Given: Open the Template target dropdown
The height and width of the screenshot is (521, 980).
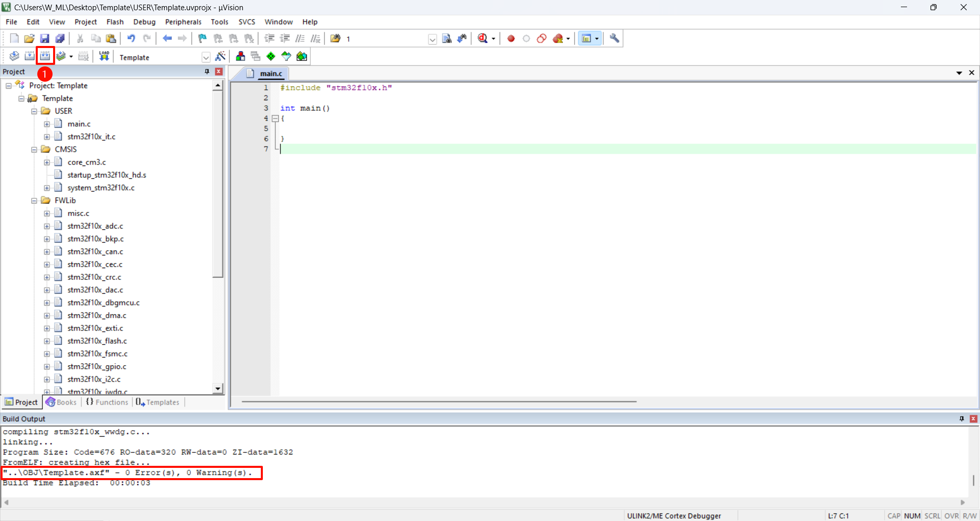Looking at the screenshot, I should tap(206, 57).
